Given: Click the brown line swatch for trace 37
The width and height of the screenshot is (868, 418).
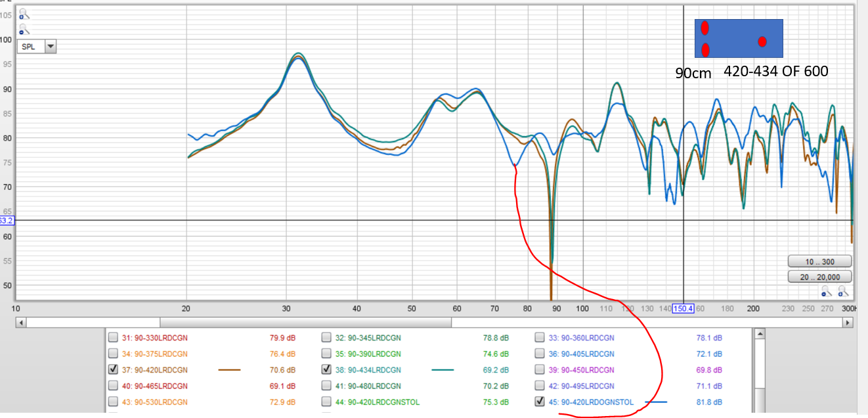Looking at the screenshot, I should 229,370.
